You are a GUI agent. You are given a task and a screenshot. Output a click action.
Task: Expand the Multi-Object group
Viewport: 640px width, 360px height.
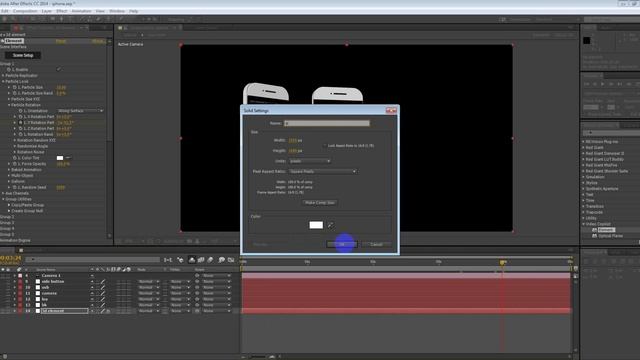point(9,176)
